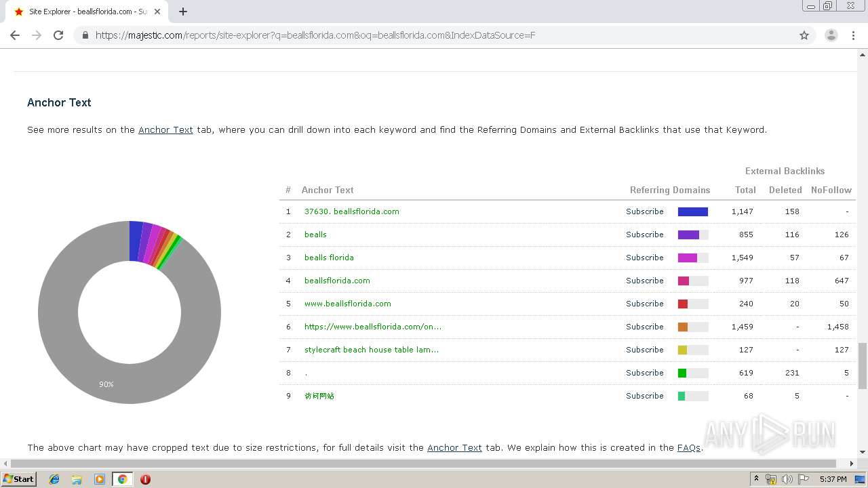The height and width of the screenshot is (488, 868).
Task: Click anchor text 'bealls florida'
Action: 329,258
